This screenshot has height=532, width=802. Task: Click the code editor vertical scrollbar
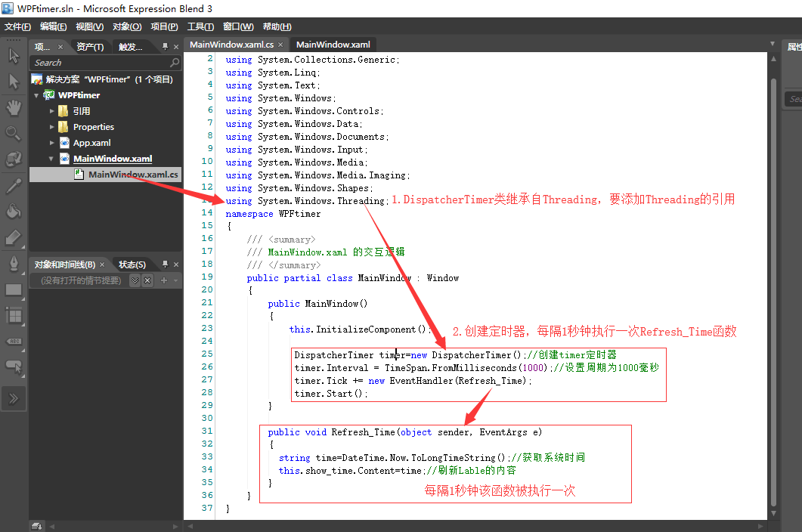click(x=773, y=292)
